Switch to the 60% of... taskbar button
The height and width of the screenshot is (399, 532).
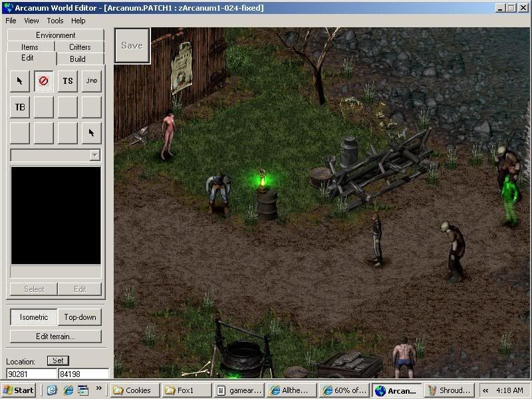(x=344, y=390)
